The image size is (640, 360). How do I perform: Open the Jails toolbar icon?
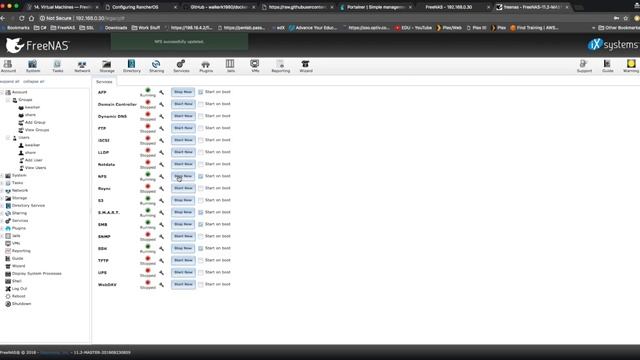(230, 66)
